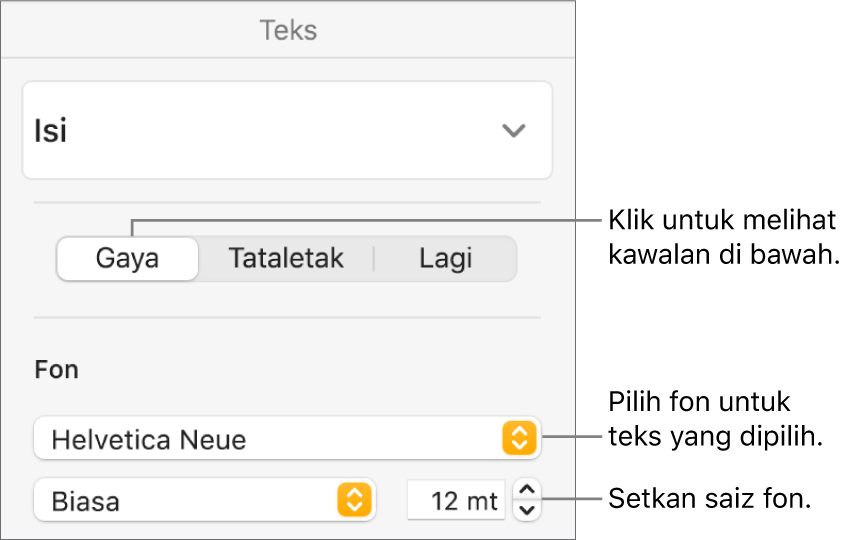Image resolution: width=857 pixels, height=540 pixels.
Task: Click the 'Klik untuk melihat kawalan' callout text
Action: [722, 237]
